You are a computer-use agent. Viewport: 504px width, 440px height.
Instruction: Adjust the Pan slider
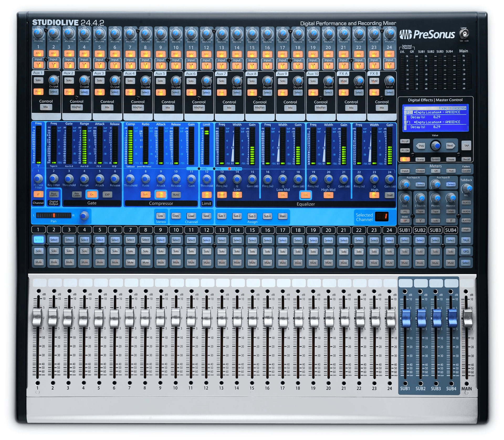point(54,215)
